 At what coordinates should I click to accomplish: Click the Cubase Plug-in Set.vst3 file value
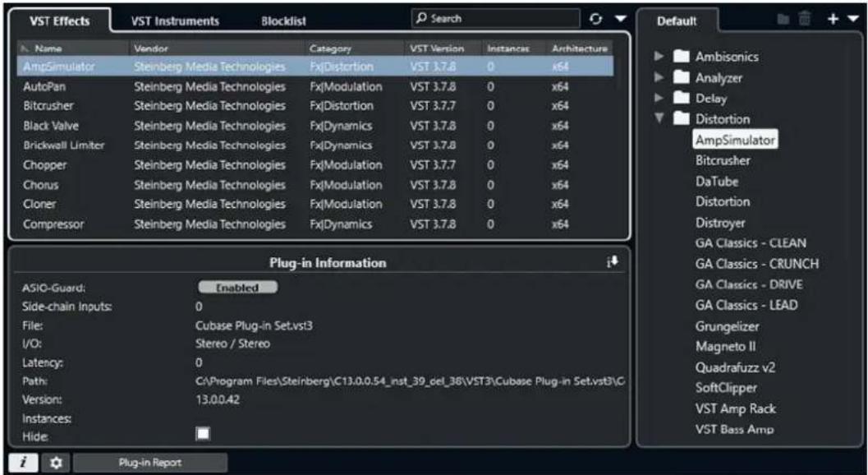[254, 325]
